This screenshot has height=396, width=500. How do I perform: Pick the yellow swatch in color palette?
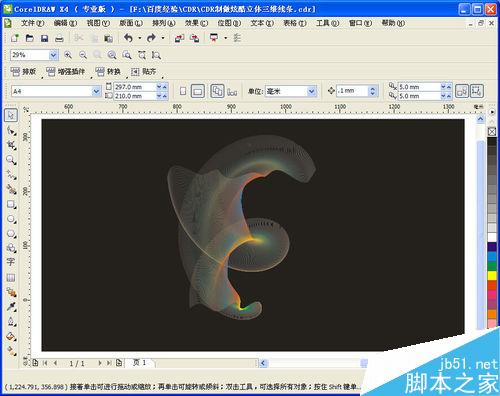492,275
